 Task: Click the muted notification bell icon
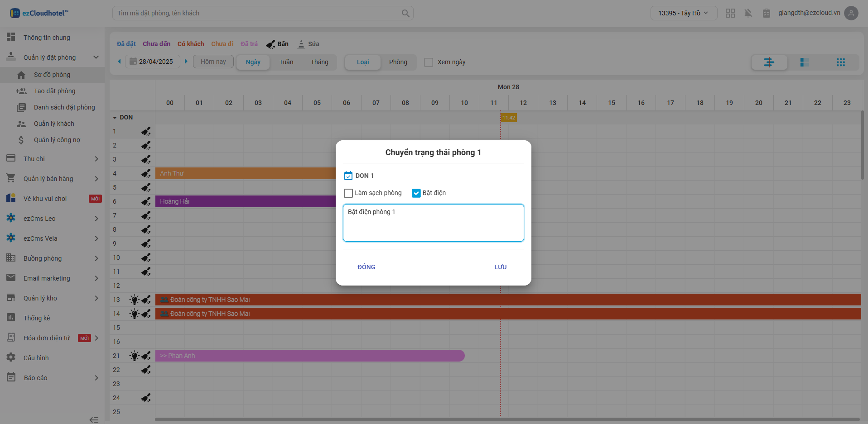pyautogui.click(x=748, y=13)
